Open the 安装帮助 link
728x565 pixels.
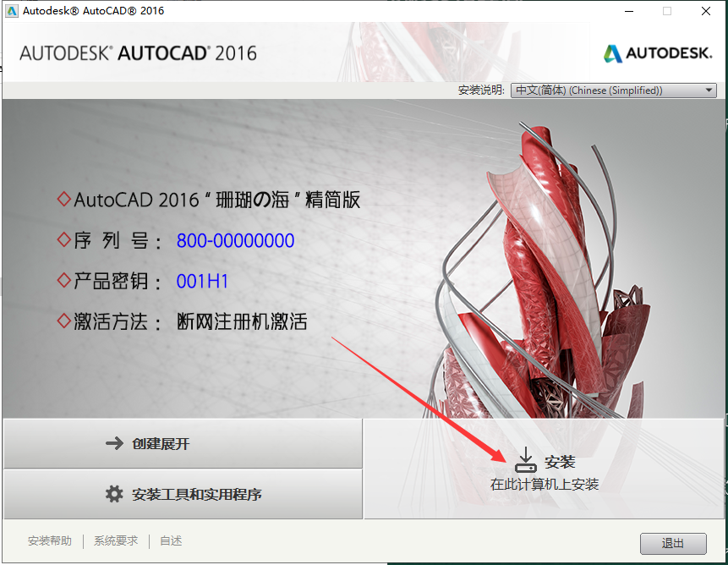point(50,540)
